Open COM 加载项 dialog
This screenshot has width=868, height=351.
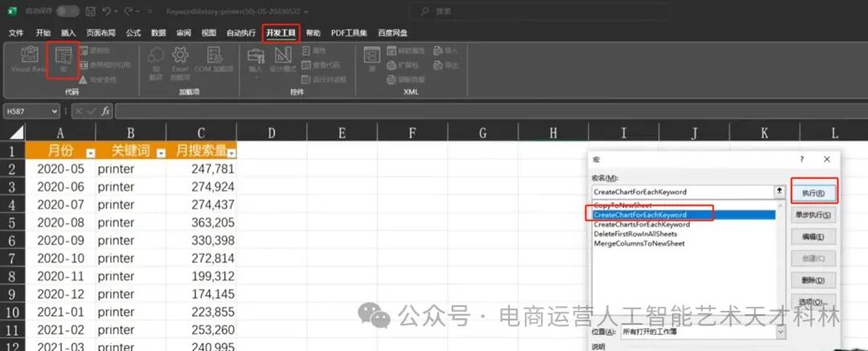pos(214,59)
